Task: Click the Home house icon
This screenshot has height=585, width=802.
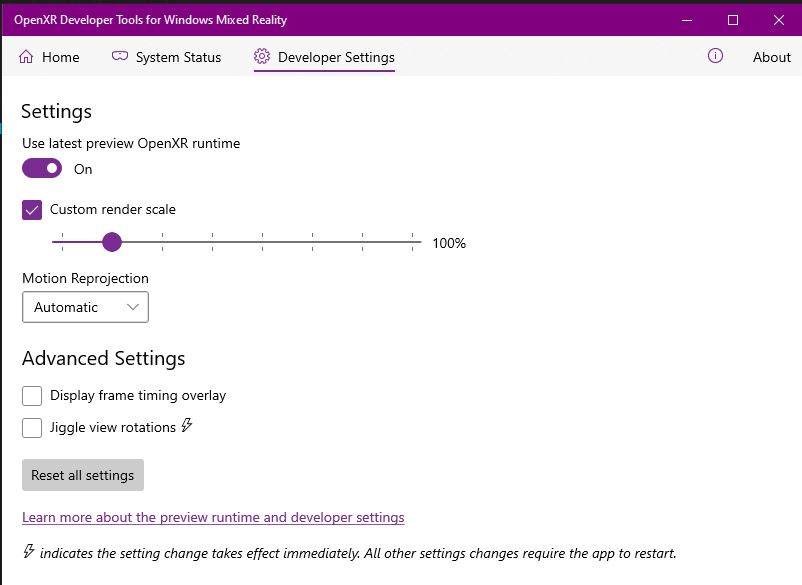Action: pyautogui.click(x=26, y=56)
